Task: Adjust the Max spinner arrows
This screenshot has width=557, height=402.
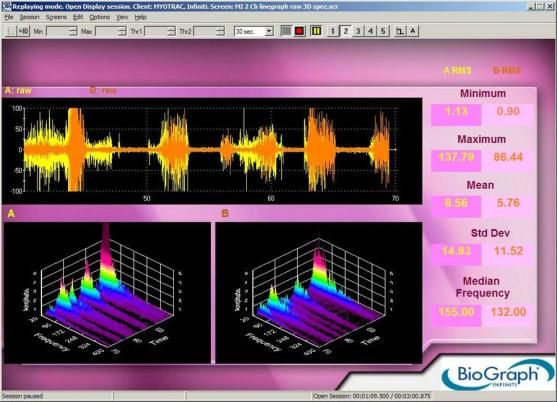Action: pos(122,31)
